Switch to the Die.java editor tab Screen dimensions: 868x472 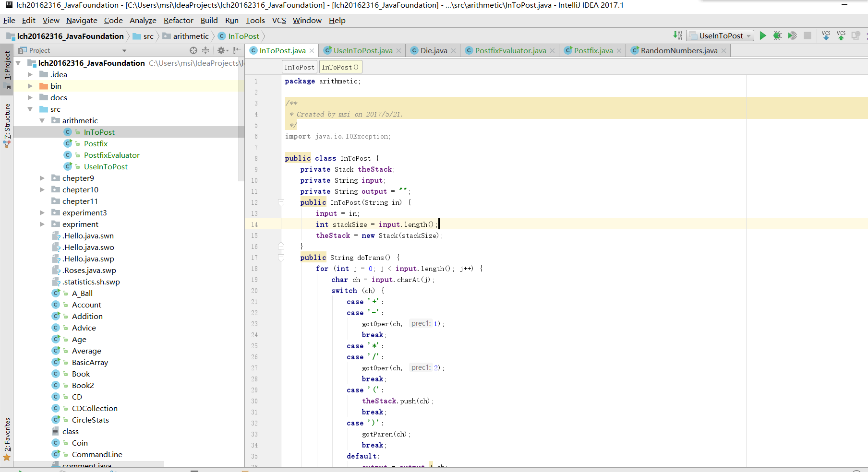click(434, 50)
